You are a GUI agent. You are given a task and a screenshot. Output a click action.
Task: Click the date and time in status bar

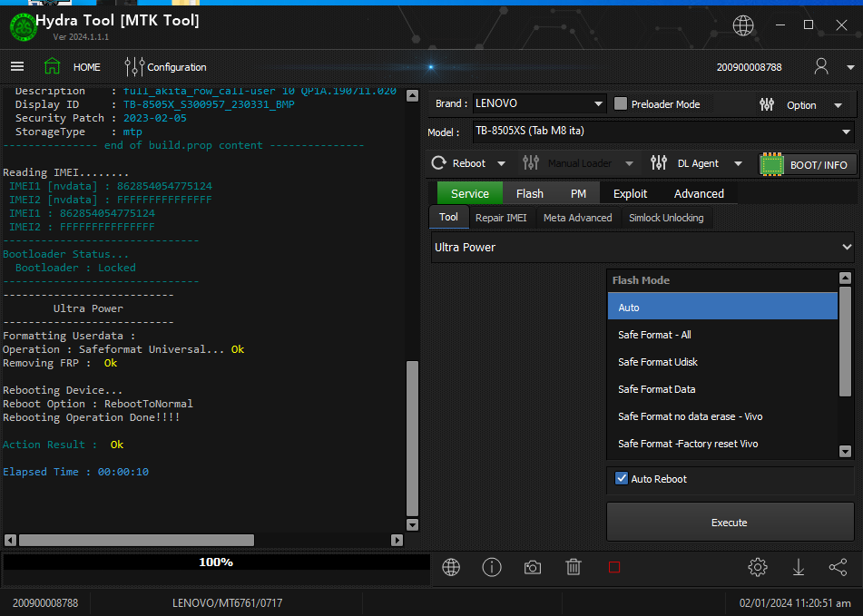point(795,602)
